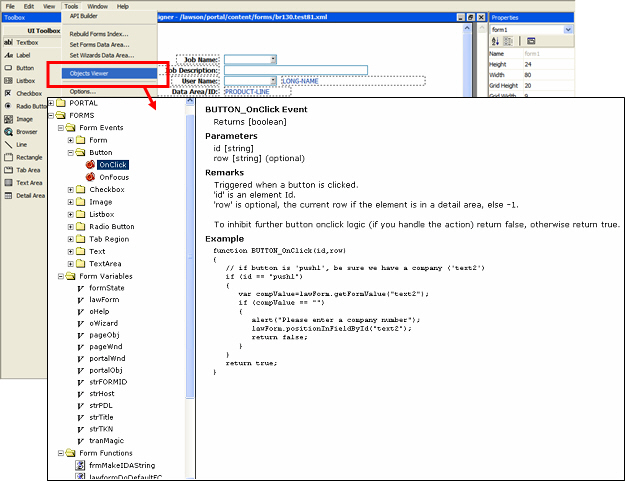Expand the Radio Button folder node

click(x=71, y=227)
